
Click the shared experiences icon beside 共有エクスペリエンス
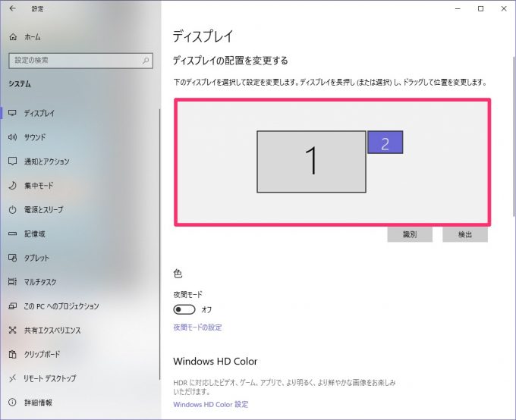pyautogui.click(x=12, y=330)
